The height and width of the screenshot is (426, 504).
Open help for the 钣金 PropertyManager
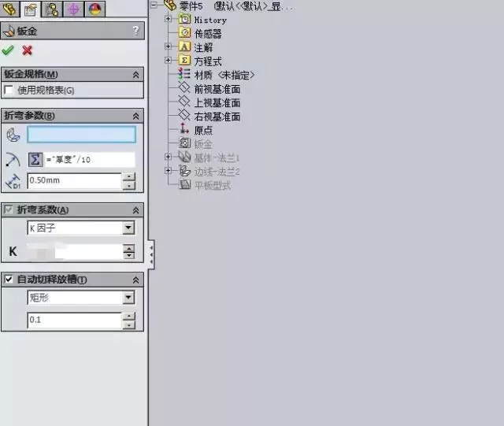coord(135,31)
